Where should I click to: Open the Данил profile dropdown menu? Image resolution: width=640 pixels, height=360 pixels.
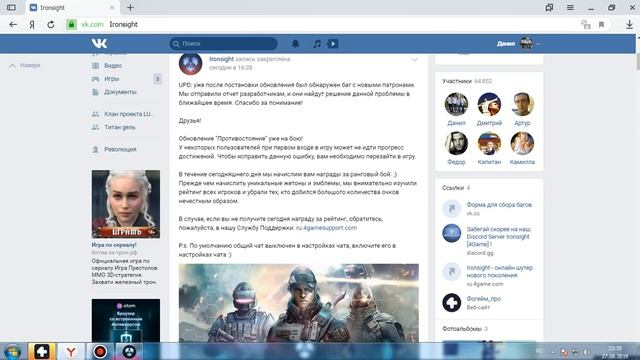pyautogui.click(x=518, y=43)
